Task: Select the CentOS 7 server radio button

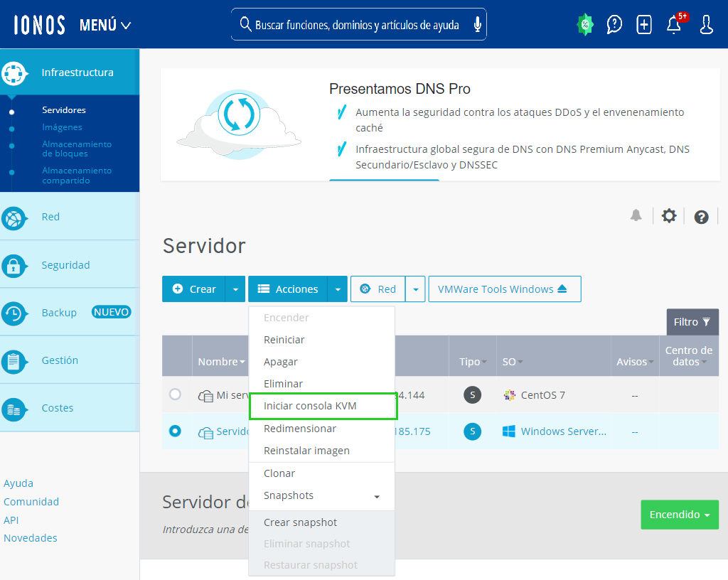Action: [175, 394]
